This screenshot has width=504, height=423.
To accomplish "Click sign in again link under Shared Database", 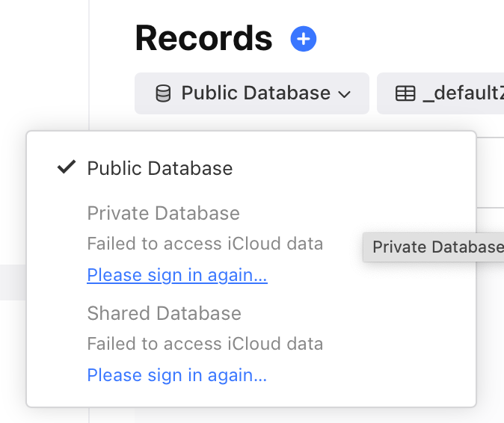I will point(177,375).
